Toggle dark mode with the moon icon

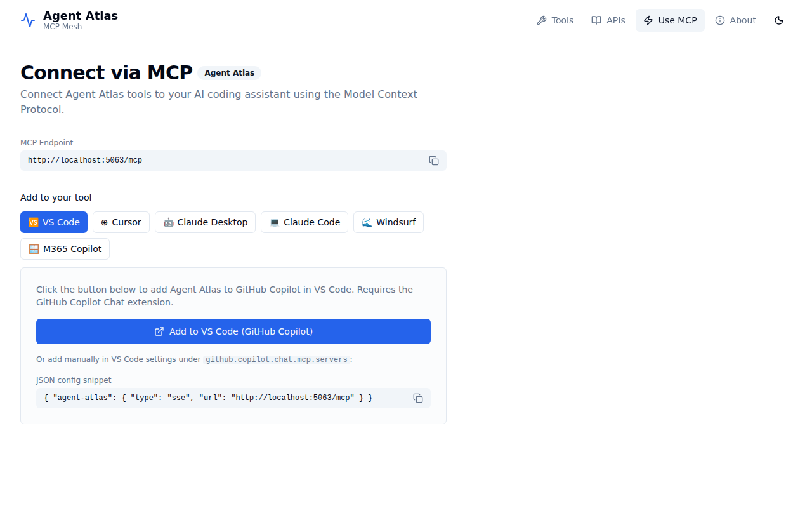click(x=779, y=20)
